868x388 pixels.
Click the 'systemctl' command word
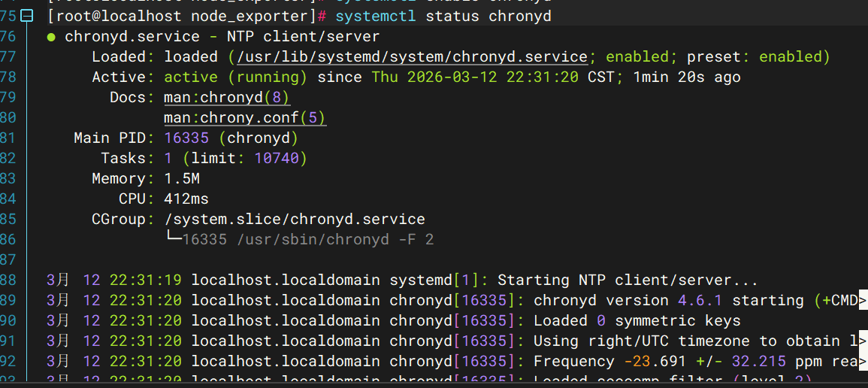pyautogui.click(x=376, y=17)
